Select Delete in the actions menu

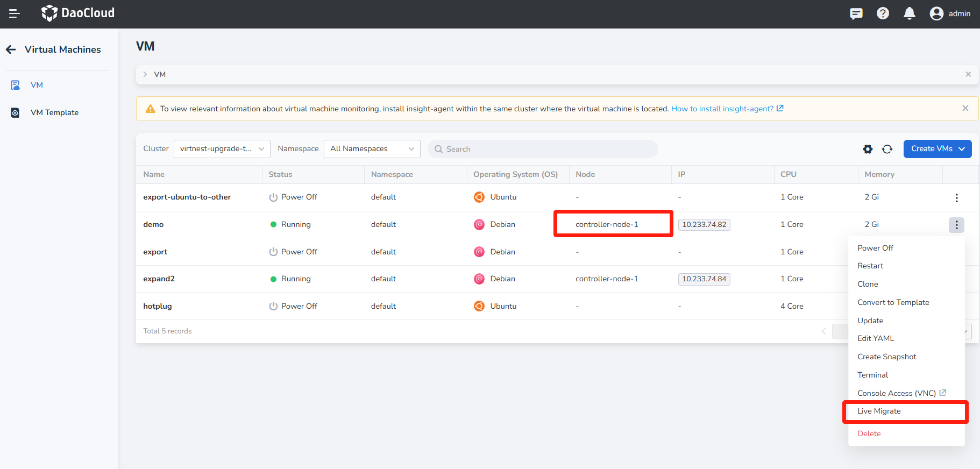(869, 434)
